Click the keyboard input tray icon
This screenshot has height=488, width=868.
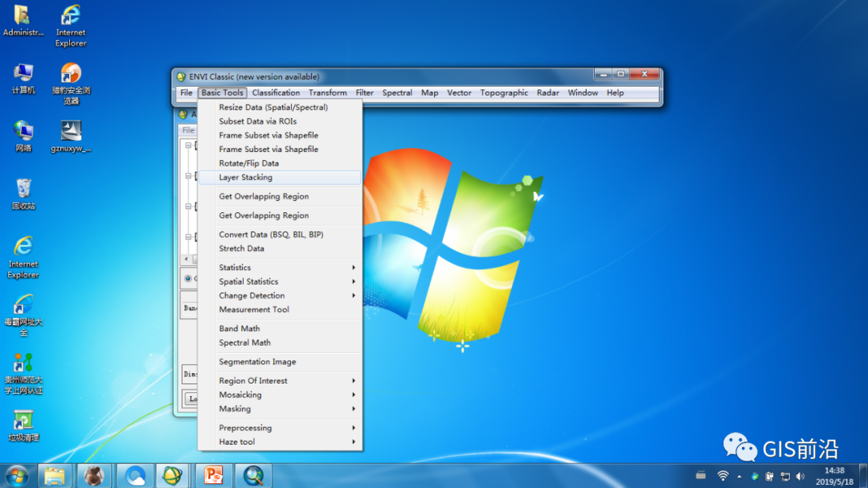[x=701, y=475]
